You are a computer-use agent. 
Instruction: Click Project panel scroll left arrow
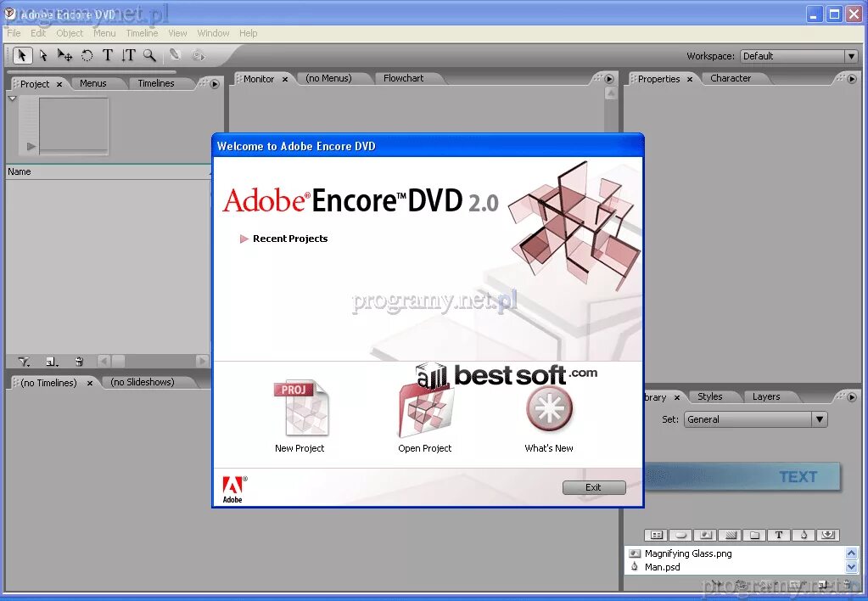click(x=104, y=361)
